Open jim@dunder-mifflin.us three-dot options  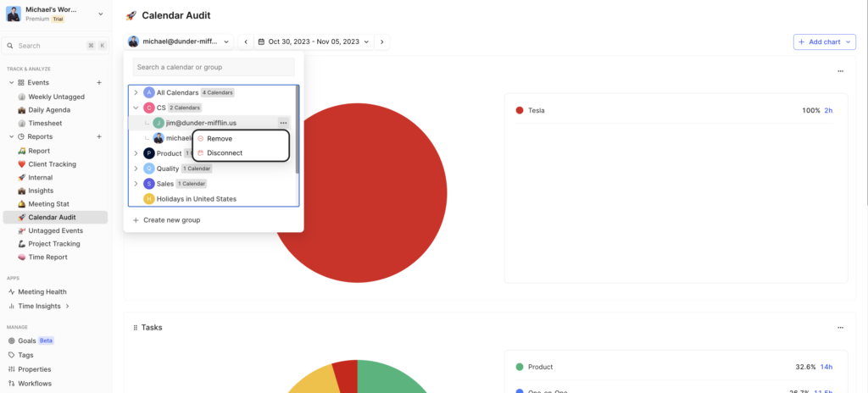point(283,123)
